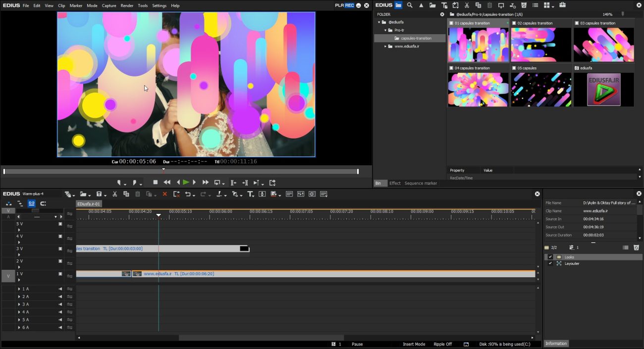Stop playback in the player

pos(155,182)
